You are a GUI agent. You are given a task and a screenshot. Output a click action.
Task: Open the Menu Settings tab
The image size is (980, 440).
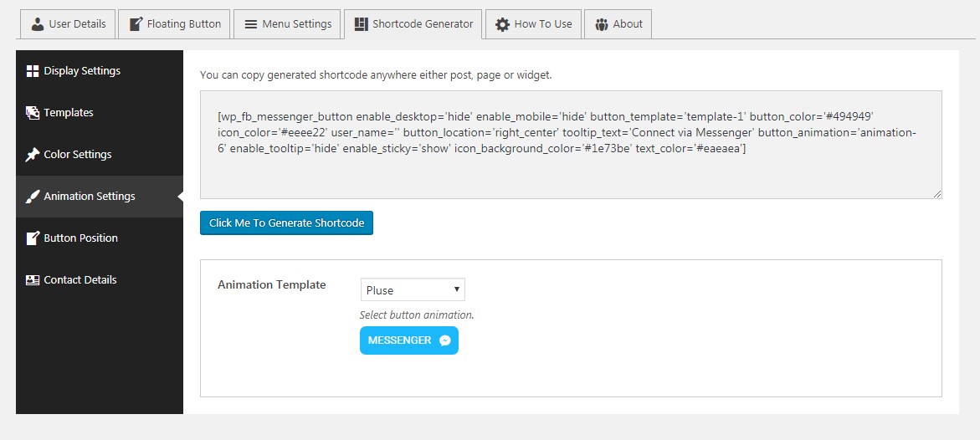[288, 24]
